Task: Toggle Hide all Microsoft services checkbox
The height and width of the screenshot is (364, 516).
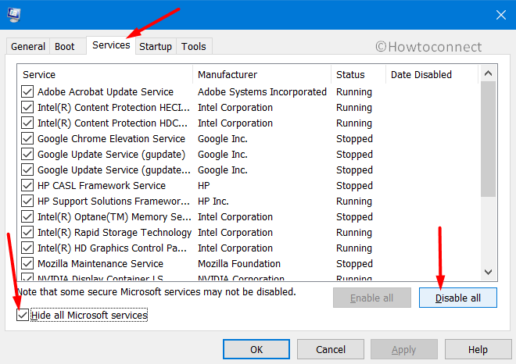Action: 22,315
